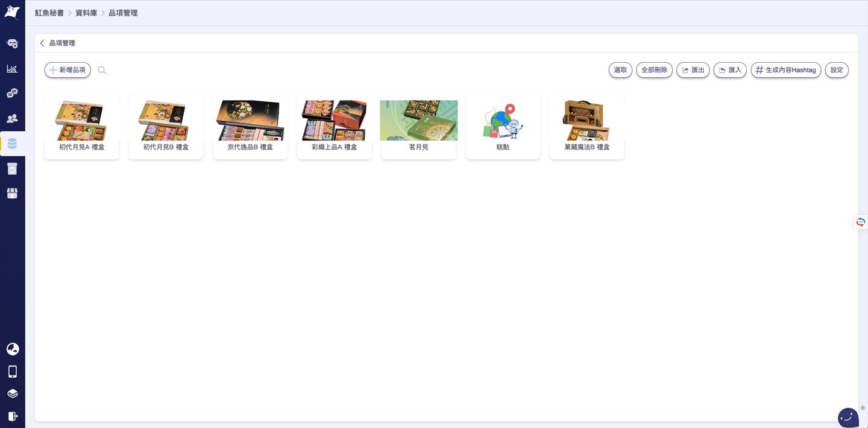
Task: Click the stingray logo in sidebar
Action: (12, 12)
